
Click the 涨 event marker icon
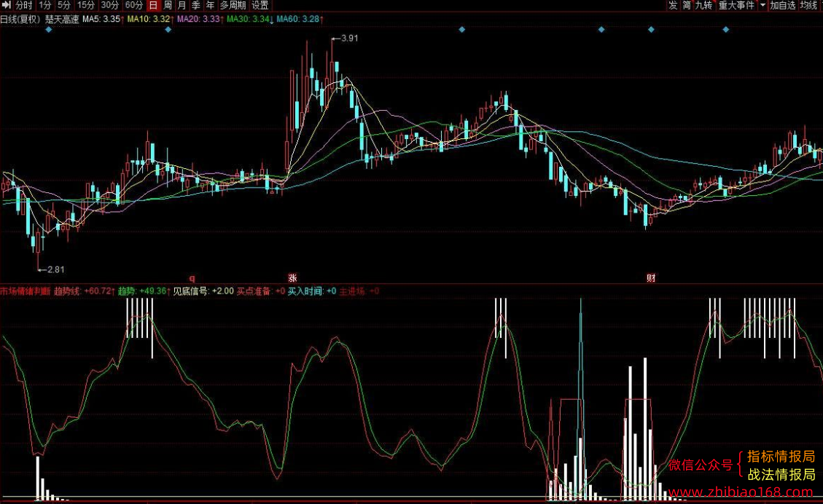(x=292, y=278)
